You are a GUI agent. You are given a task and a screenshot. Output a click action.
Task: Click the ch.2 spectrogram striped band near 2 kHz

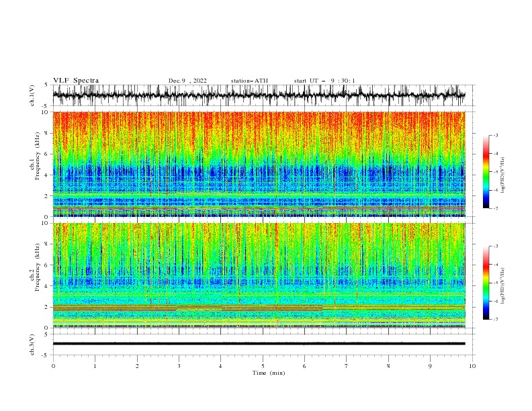[259, 308]
